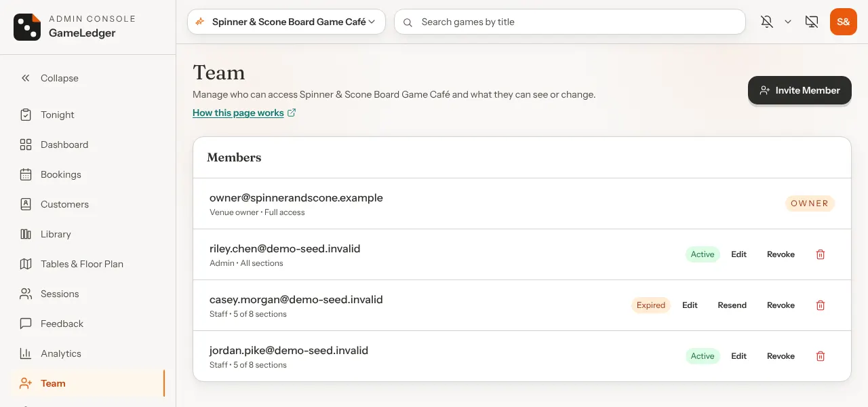Click the Dashboard grid icon
This screenshot has height=407, width=868.
click(26, 144)
